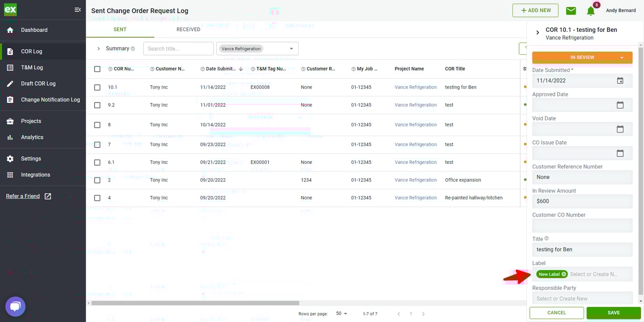
Task: Open the mail envelope icon
Action: pos(571,11)
